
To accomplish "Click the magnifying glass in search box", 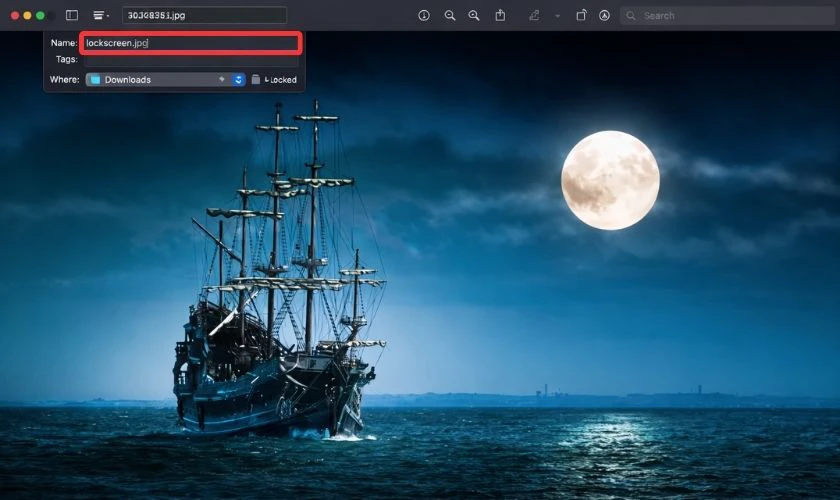I will pyautogui.click(x=632, y=16).
